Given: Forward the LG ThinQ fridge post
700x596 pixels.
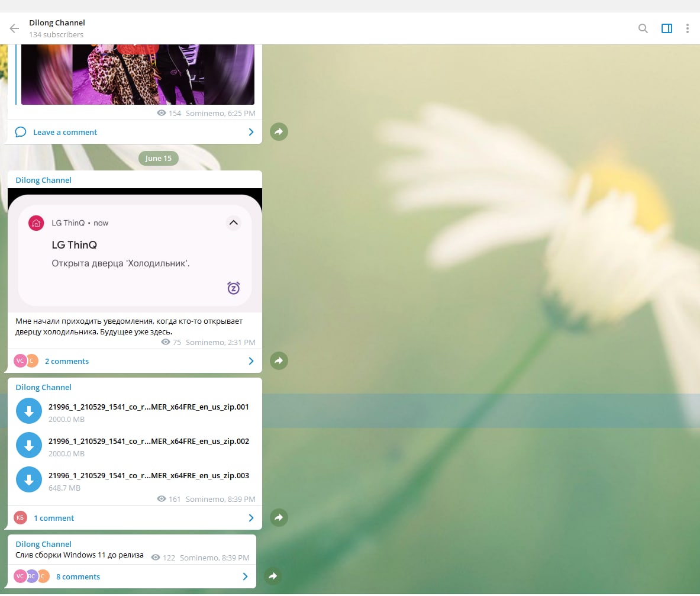Looking at the screenshot, I should [x=279, y=360].
